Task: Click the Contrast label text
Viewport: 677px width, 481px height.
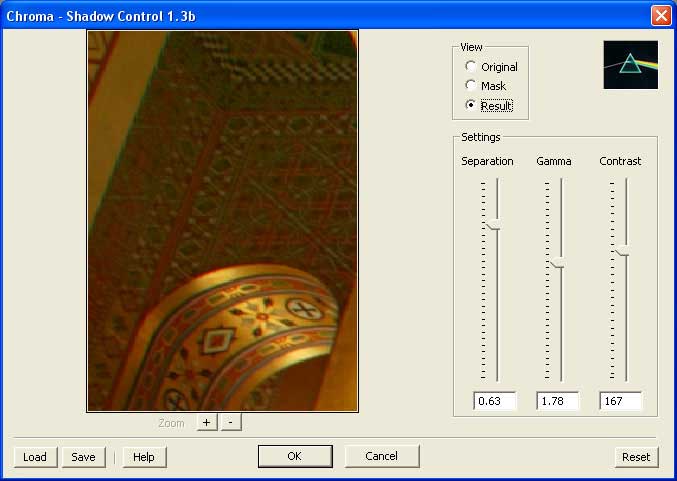Action: [620, 161]
